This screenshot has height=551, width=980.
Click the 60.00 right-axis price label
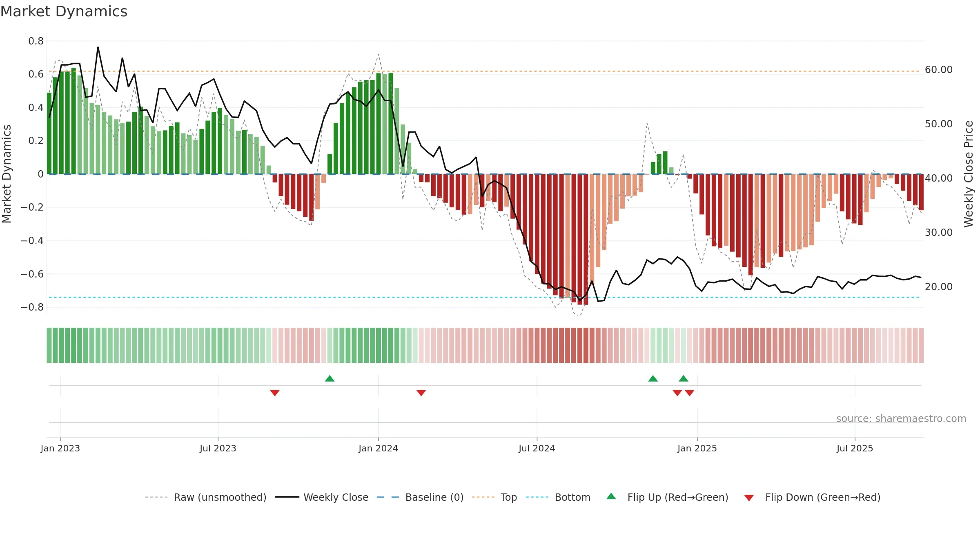(939, 70)
